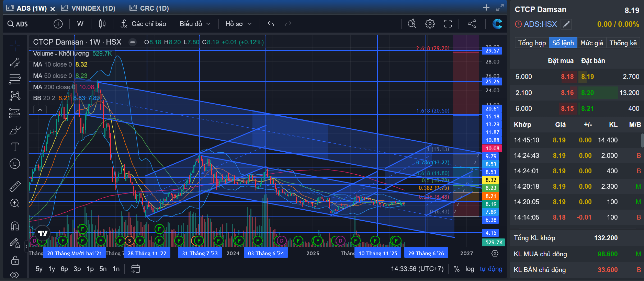Open chart settings gear

click(430, 24)
